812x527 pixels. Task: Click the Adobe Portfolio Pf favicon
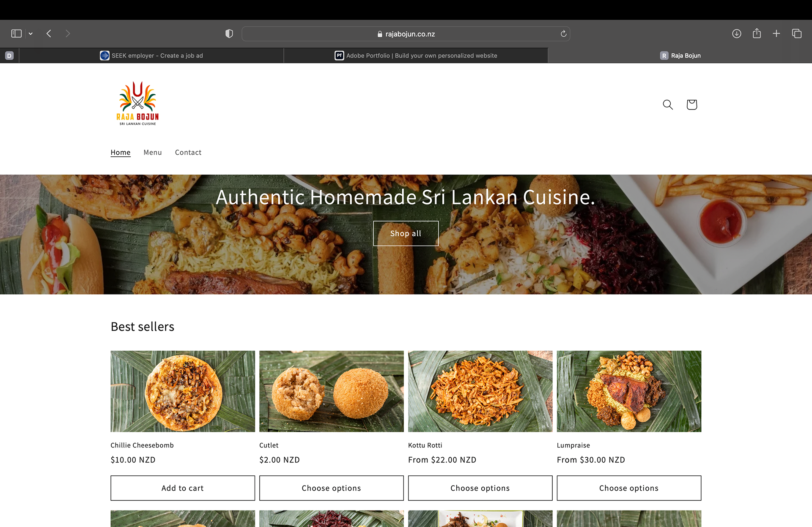point(339,55)
